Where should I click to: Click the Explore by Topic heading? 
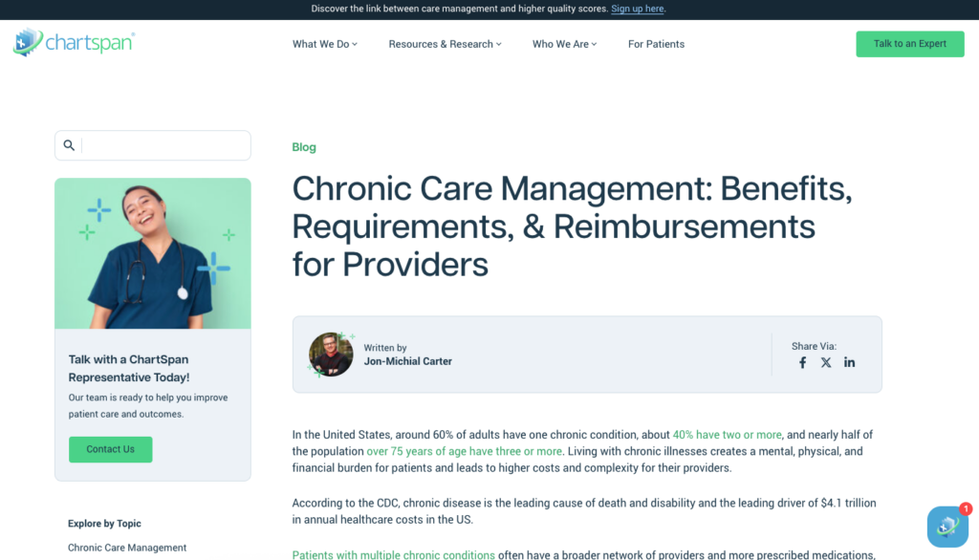104,524
